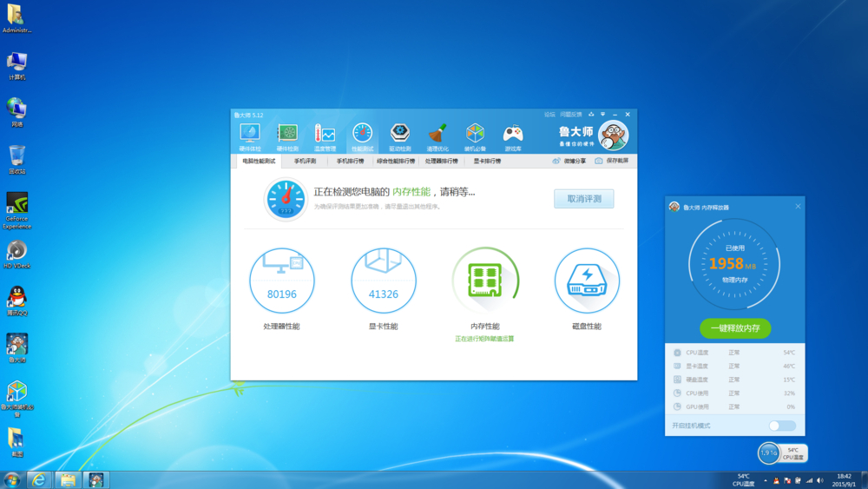Expand hidden system tray icons arrow
The image size is (868, 489).
point(766,480)
